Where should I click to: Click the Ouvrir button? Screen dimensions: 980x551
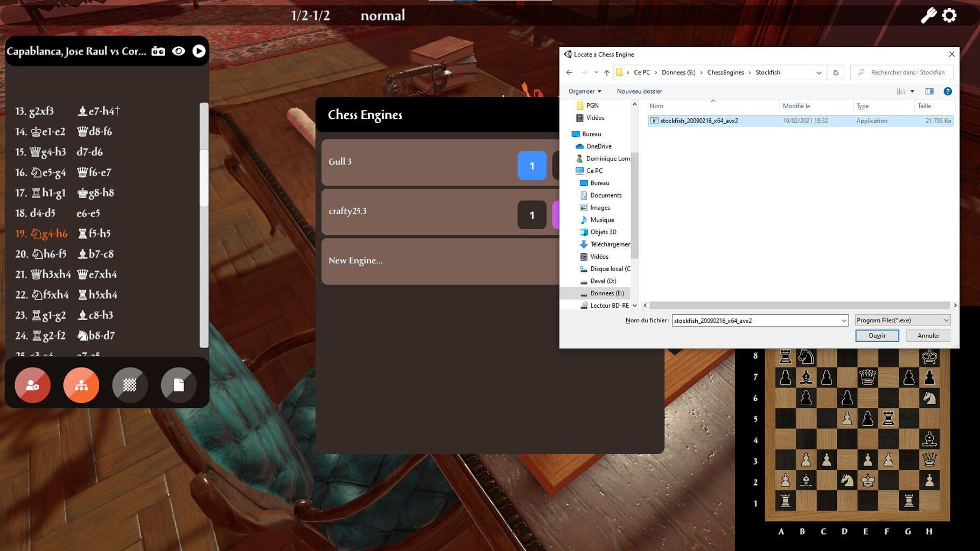click(877, 336)
